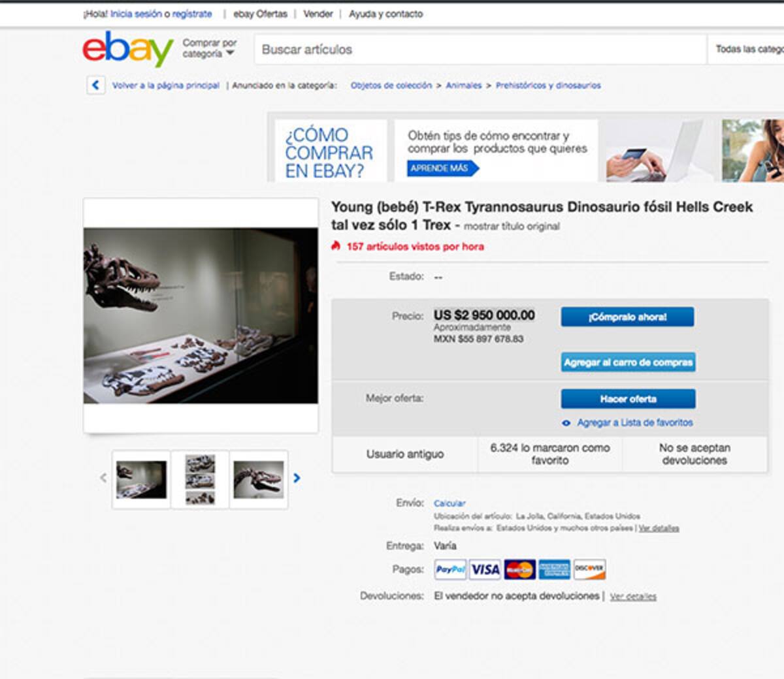
Task: Expand the Comprar por categoría dropdown
Action: (209, 48)
